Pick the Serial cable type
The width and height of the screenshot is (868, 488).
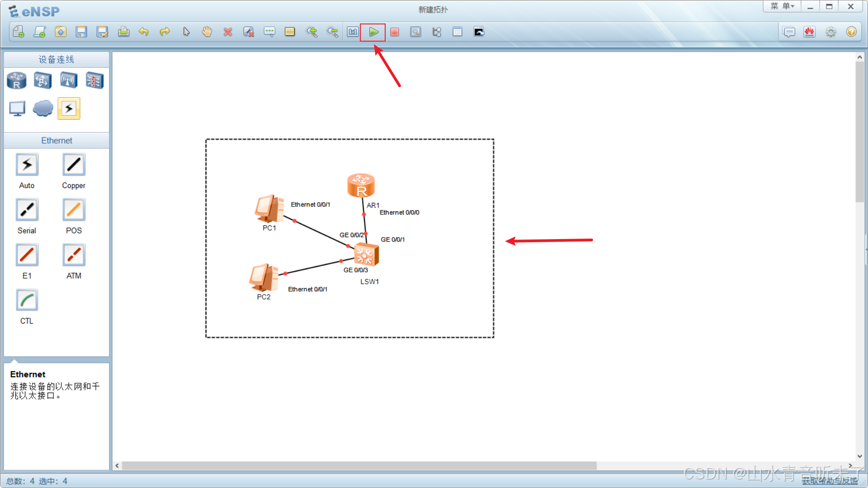coord(27,210)
